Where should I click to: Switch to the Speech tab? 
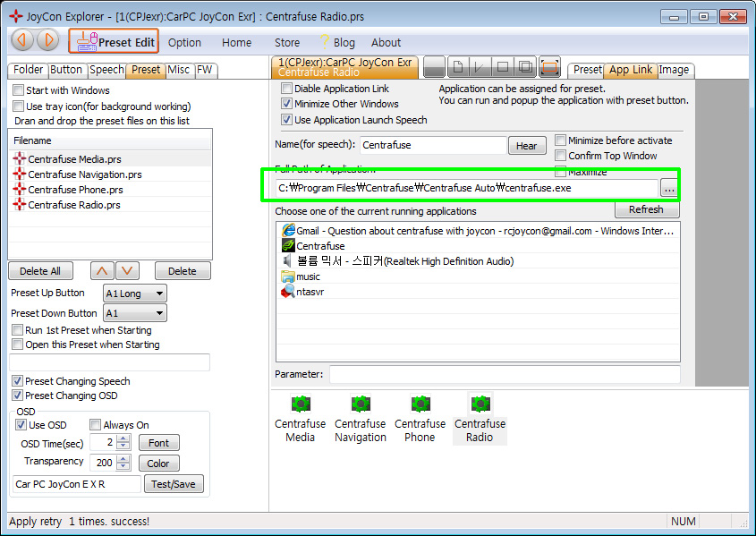tap(107, 70)
